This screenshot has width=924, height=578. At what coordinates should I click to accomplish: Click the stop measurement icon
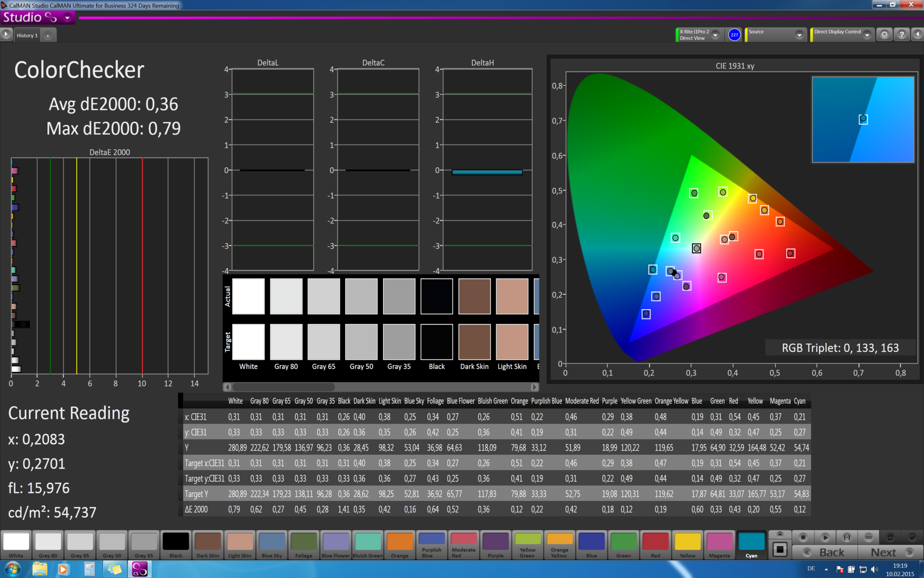click(x=803, y=537)
